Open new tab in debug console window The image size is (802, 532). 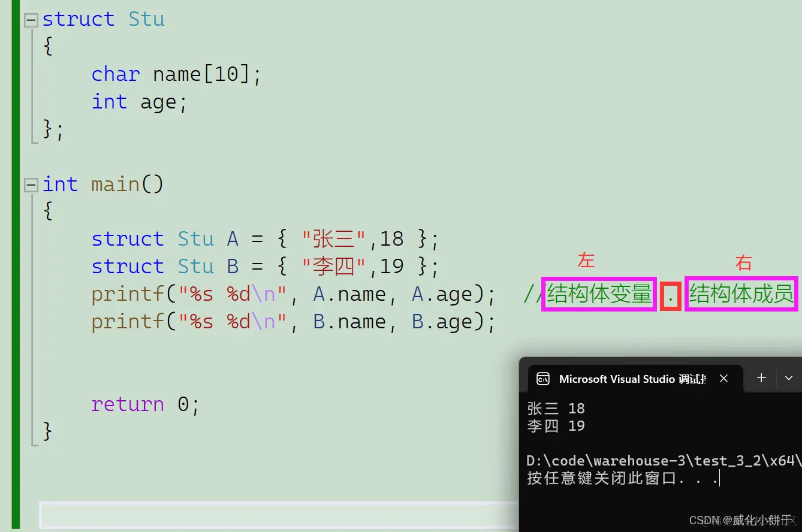click(x=761, y=378)
